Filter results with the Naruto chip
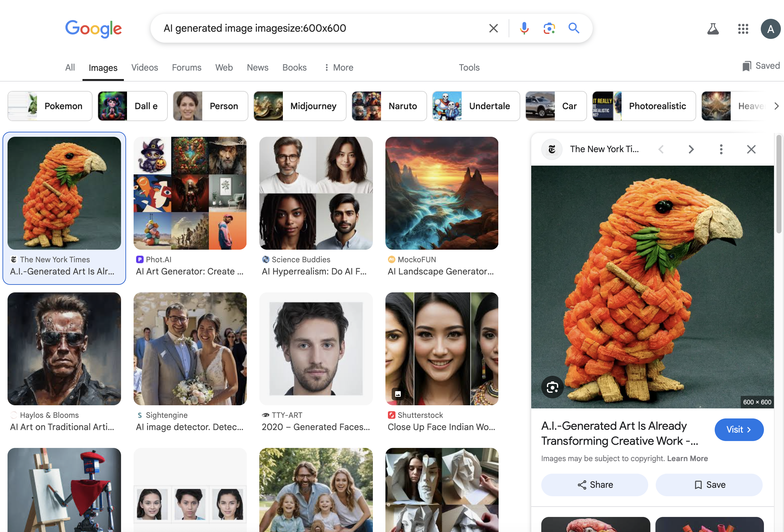The image size is (784, 532). pyautogui.click(x=389, y=106)
